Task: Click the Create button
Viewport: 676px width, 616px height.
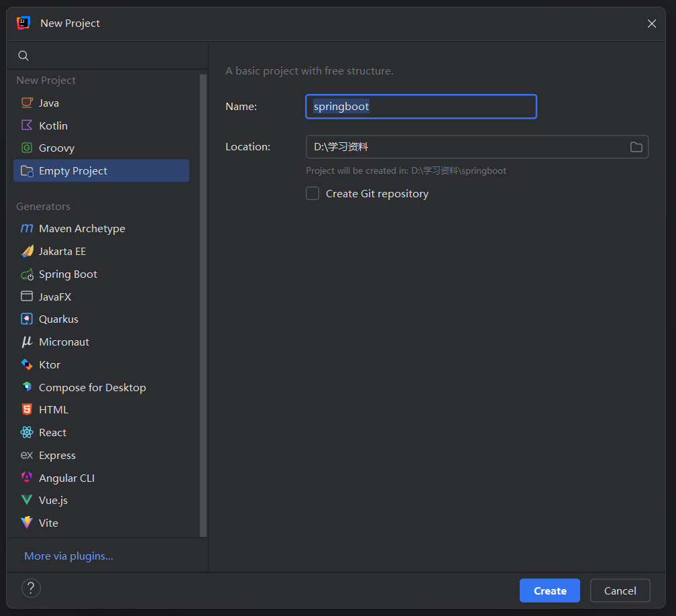Action: tap(550, 591)
